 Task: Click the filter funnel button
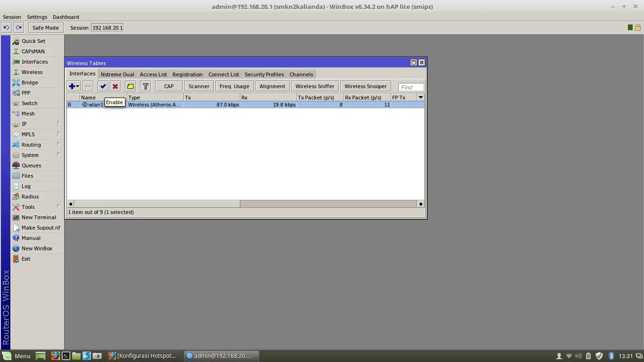point(146,86)
